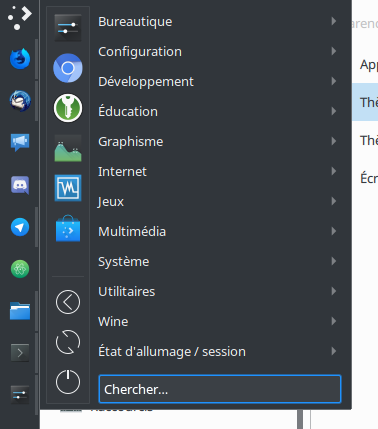Open Firefox from the side panel
This screenshot has width=378, height=429.
coord(20,59)
